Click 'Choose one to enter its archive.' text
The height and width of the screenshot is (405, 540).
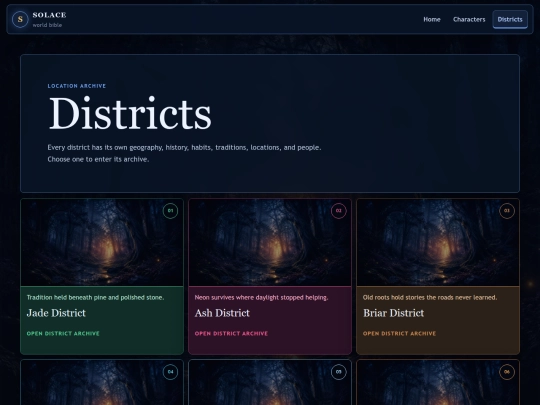[98, 159]
